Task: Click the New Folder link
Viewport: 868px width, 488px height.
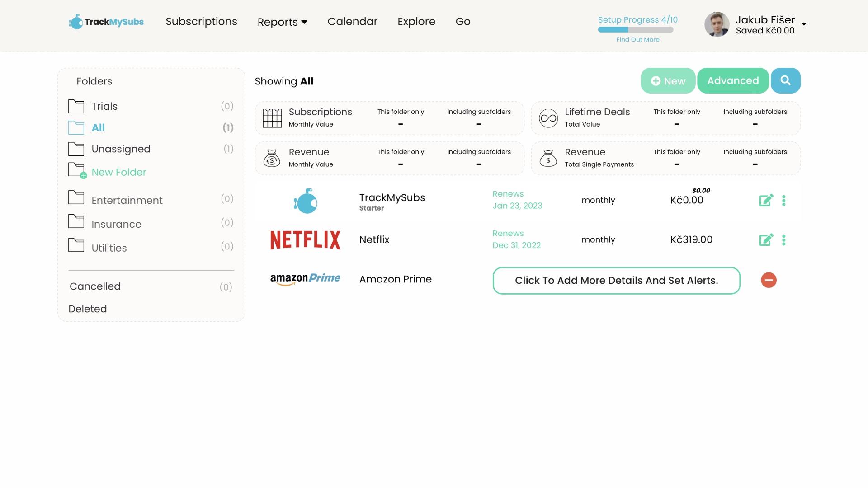Action: click(x=119, y=172)
